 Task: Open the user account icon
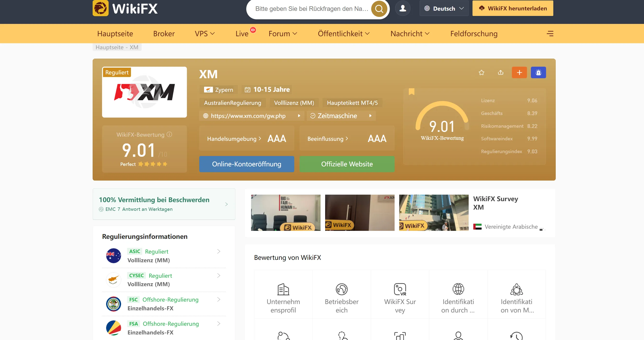403,8
